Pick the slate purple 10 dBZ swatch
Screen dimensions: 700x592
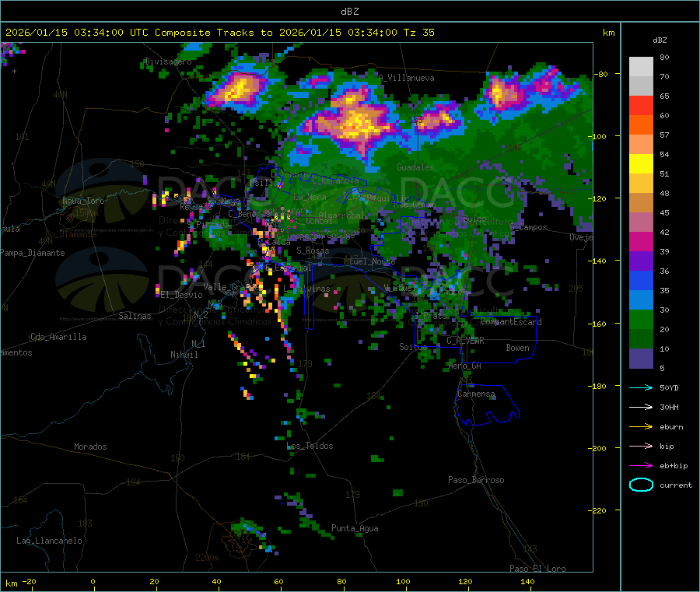tap(641, 359)
